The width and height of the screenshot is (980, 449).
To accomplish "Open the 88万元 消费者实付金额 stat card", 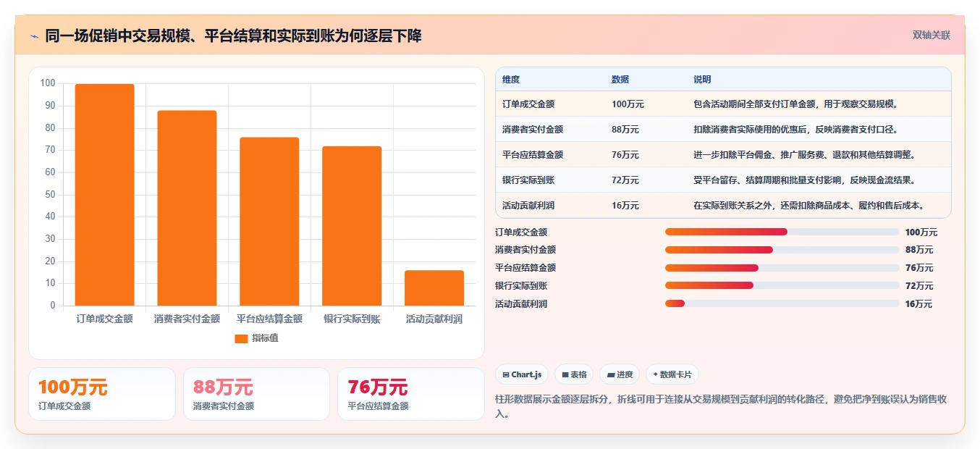I will click(x=256, y=394).
